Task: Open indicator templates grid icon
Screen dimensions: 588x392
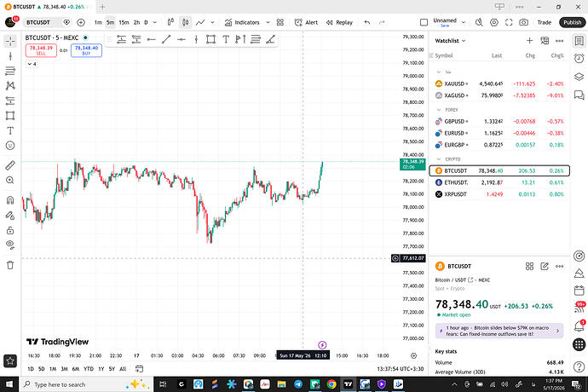Action: pos(280,22)
